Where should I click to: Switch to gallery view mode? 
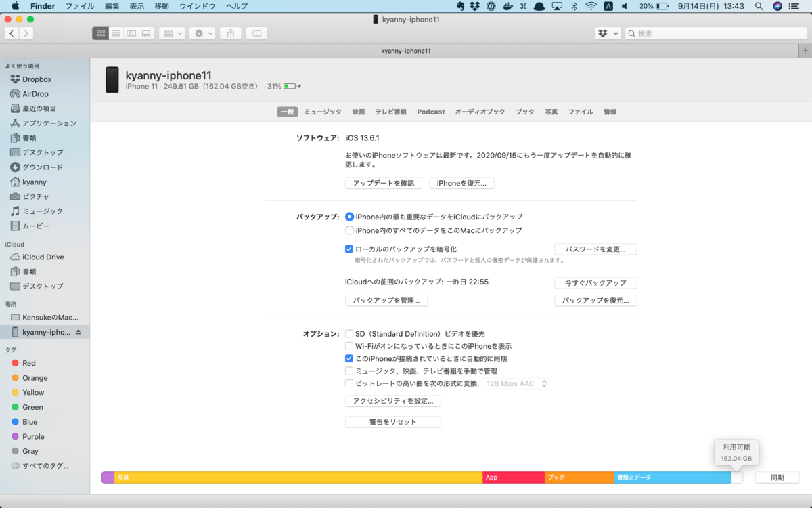(x=145, y=33)
